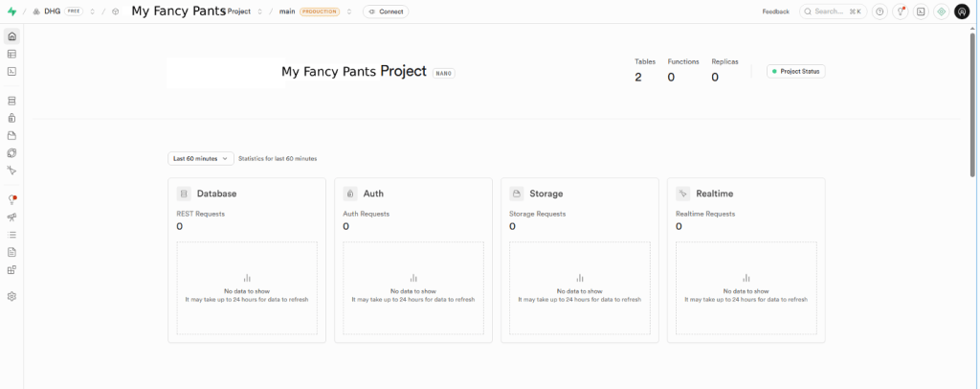Open the user account avatar
The width and height of the screenshot is (980, 389).
962,11
